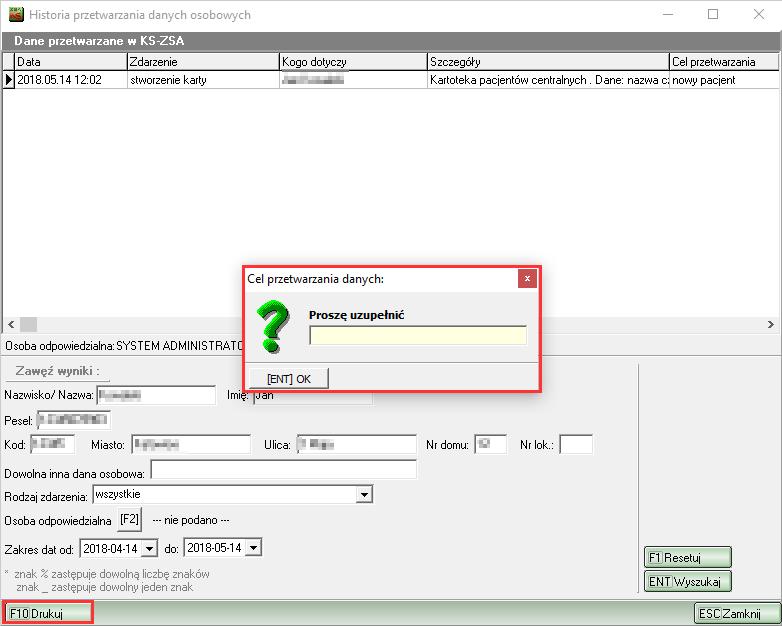The width and height of the screenshot is (782, 626).
Task: Click the horizontal scrollbar left arrow
Action: [x=11, y=324]
